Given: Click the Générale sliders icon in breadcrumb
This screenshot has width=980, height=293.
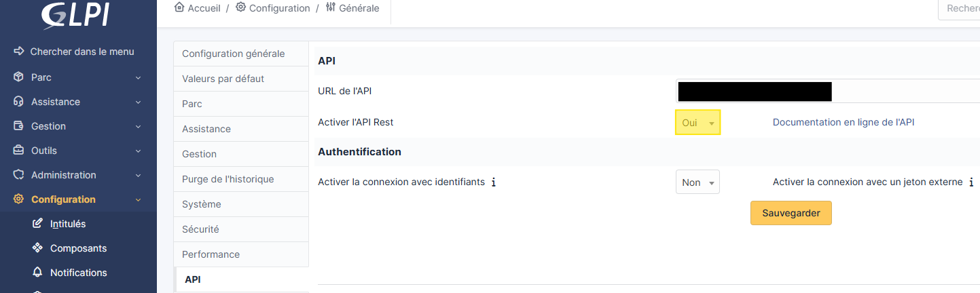Looking at the screenshot, I should point(331,7).
